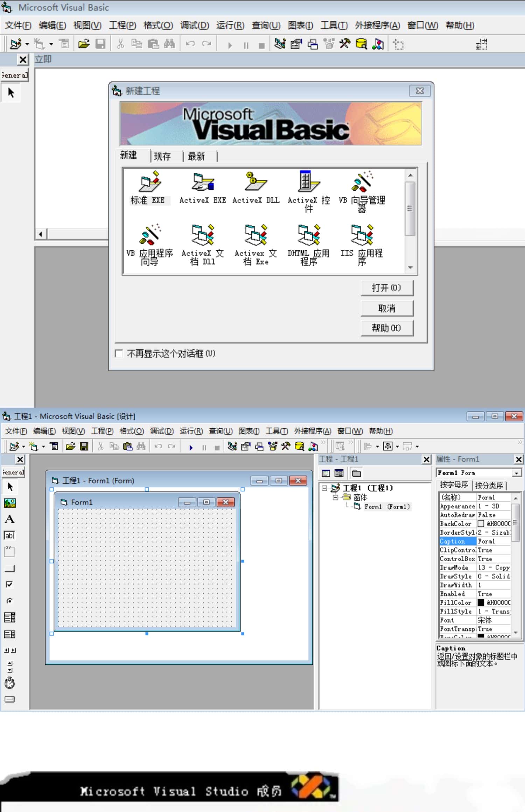Click the BackColor white color swatch
The height and width of the screenshot is (812, 525).
pos(481,523)
